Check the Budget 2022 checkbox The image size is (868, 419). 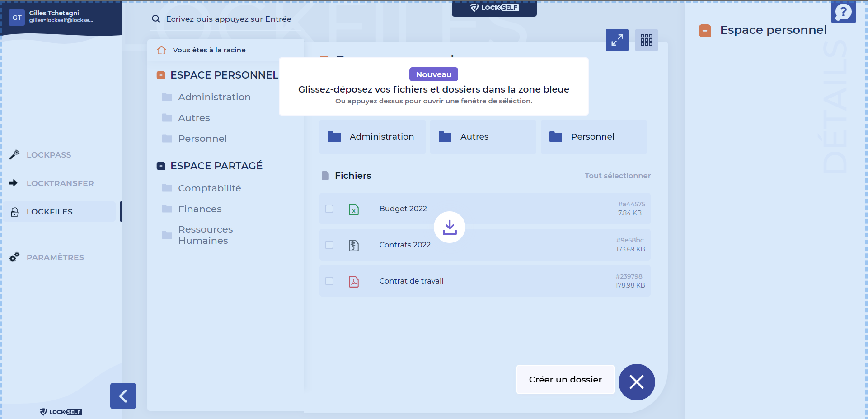[x=329, y=209]
